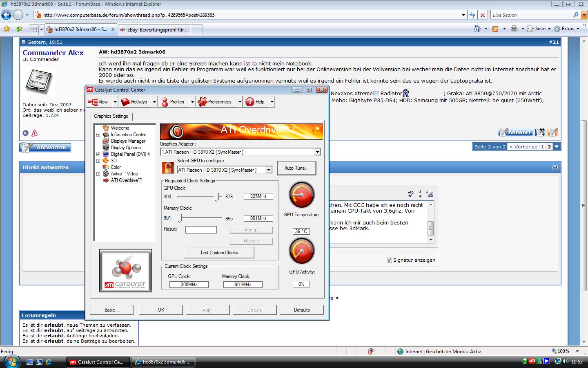Expand the Hotkeys dropdown arrow
The width and height of the screenshot is (588, 368).
(x=154, y=102)
